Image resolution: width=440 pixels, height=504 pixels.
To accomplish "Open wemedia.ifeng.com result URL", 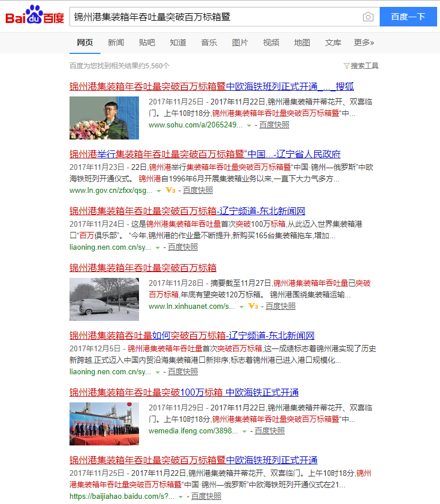I will [194, 431].
